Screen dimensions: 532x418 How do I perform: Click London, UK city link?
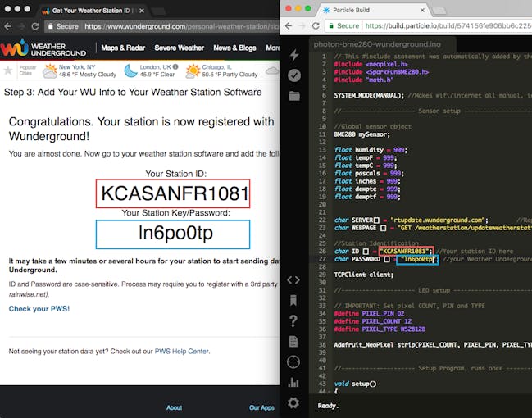pos(156,67)
